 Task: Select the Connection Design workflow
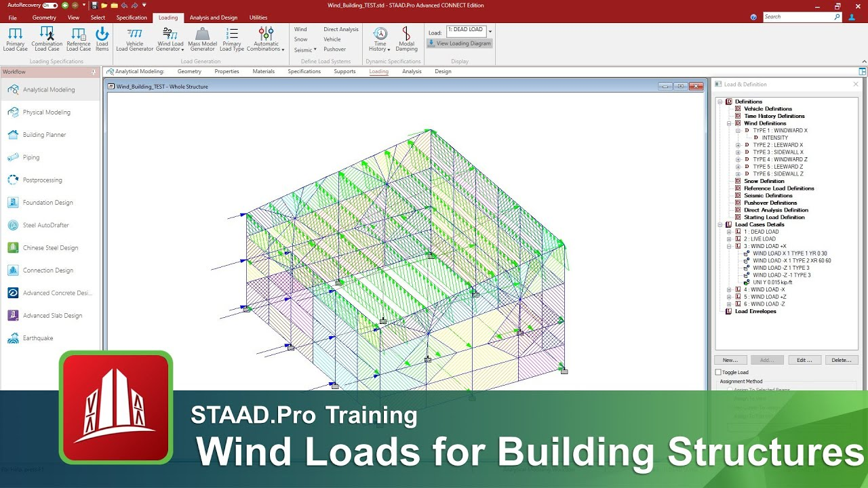point(50,270)
